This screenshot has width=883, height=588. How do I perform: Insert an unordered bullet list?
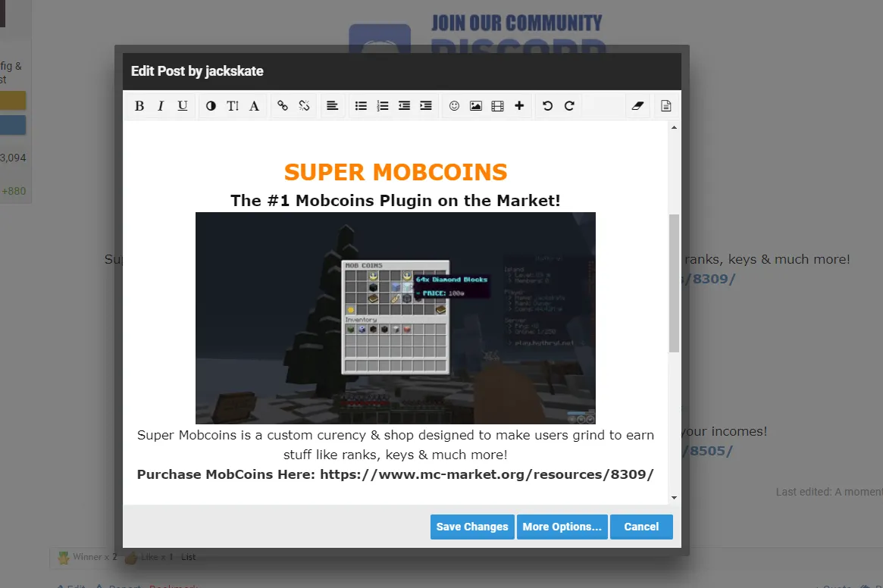coord(361,106)
